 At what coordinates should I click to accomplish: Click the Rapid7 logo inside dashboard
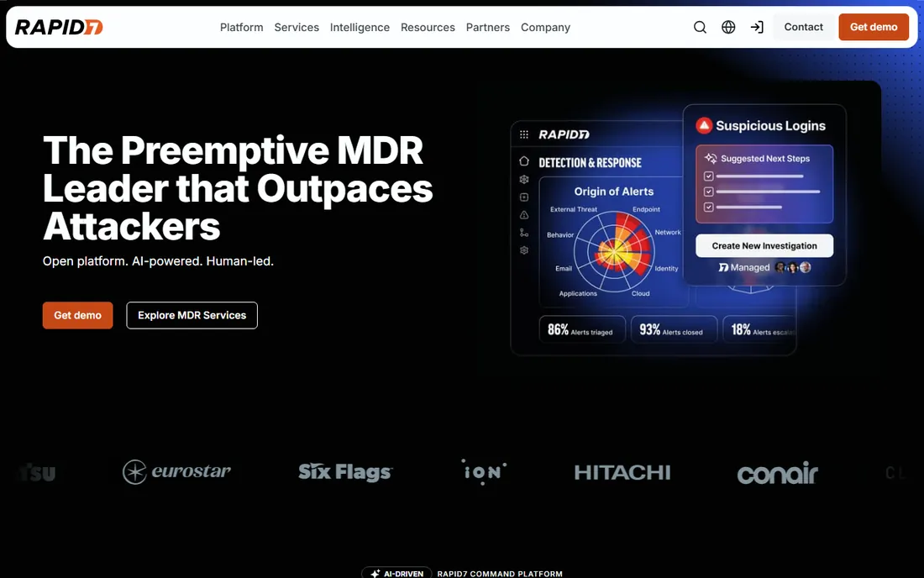(x=564, y=134)
